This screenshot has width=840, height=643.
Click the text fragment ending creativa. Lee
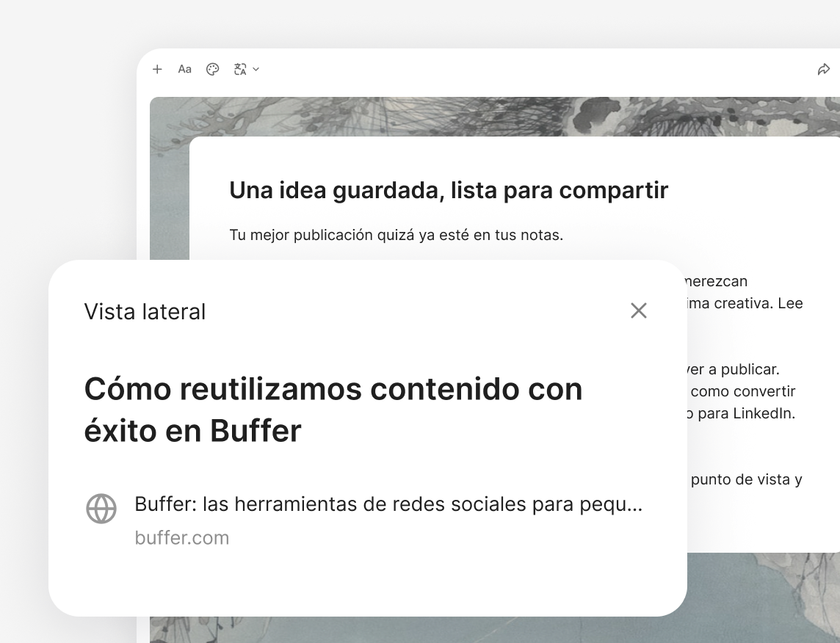click(x=745, y=303)
